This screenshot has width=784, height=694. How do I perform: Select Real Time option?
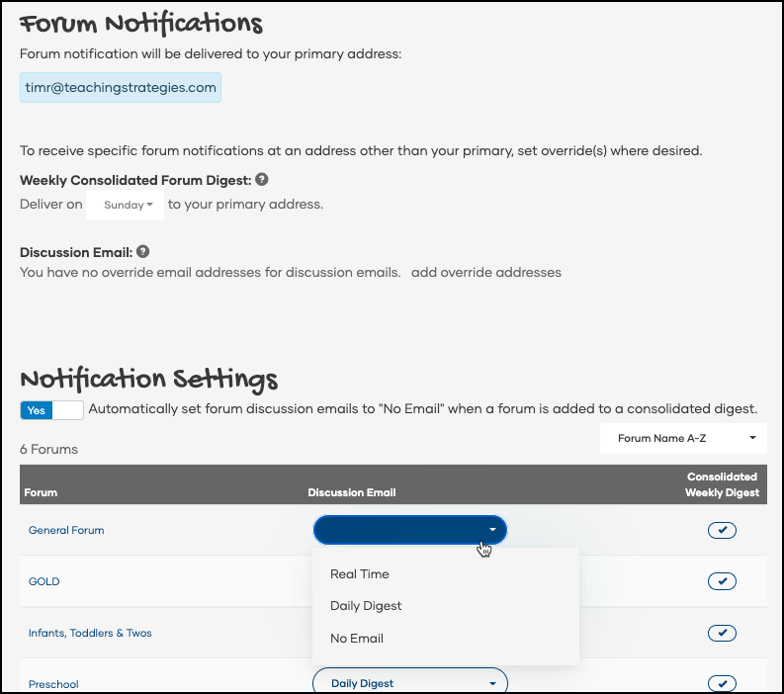point(360,574)
